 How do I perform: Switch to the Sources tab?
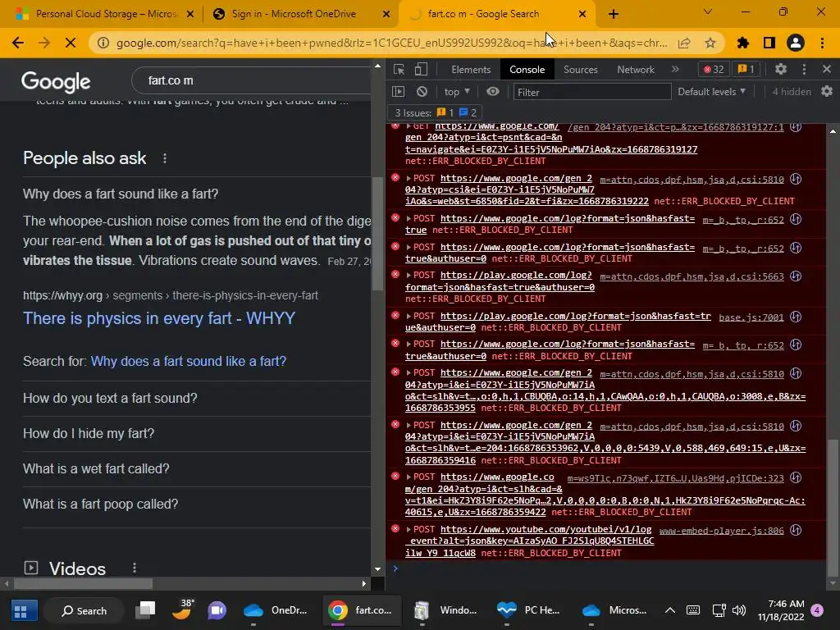[580, 70]
